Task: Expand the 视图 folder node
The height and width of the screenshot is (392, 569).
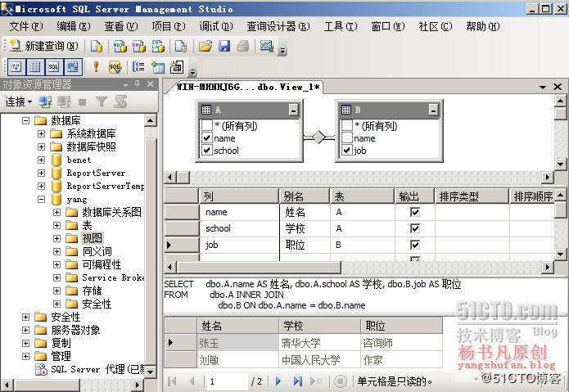Action: (57, 238)
